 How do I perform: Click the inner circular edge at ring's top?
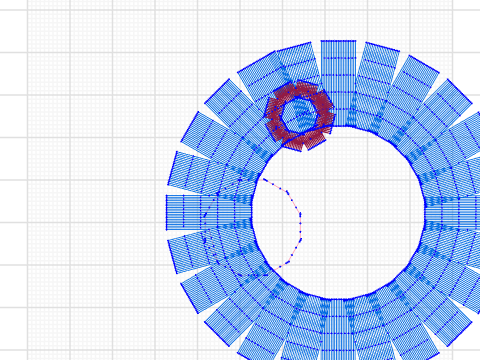click(x=338, y=127)
